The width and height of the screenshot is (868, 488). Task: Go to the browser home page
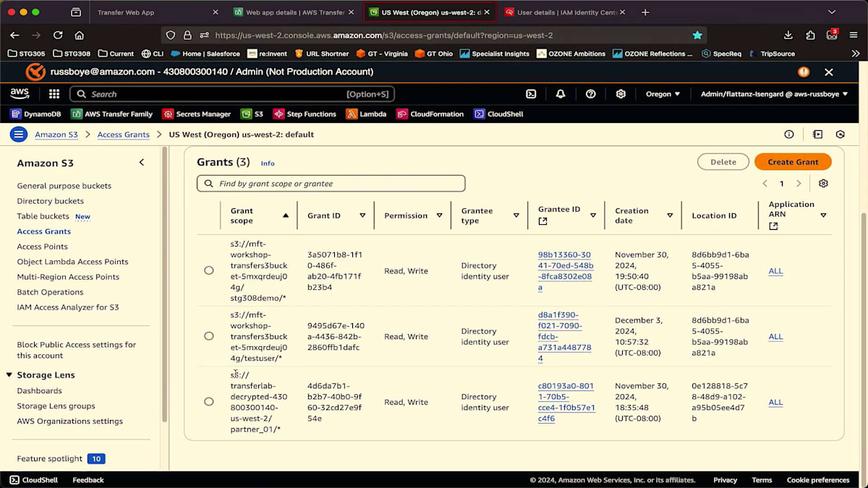click(80, 35)
